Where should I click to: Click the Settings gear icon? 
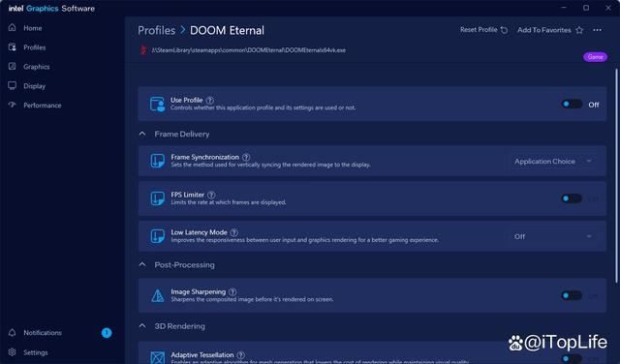pos(13,351)
